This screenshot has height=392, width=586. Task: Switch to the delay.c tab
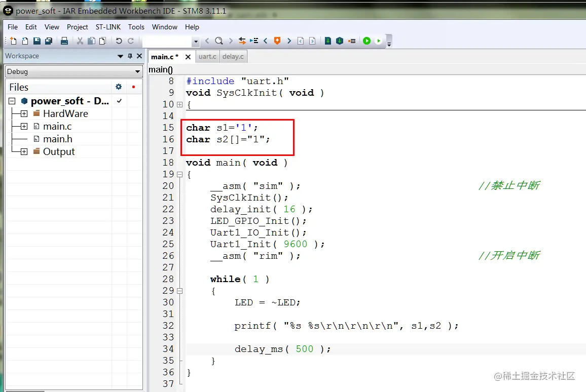click(x=233, y=56)
